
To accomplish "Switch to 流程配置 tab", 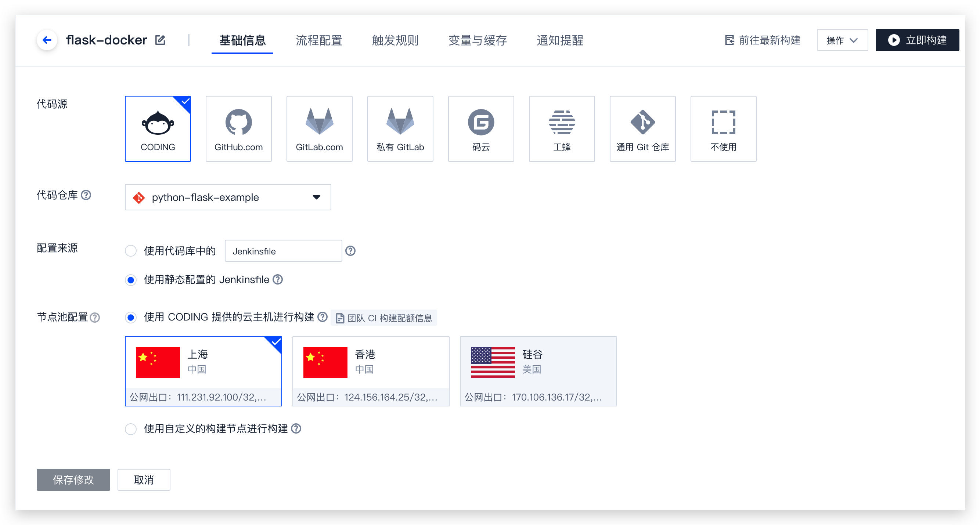I will pyautogui.click(x=319, y=40).
